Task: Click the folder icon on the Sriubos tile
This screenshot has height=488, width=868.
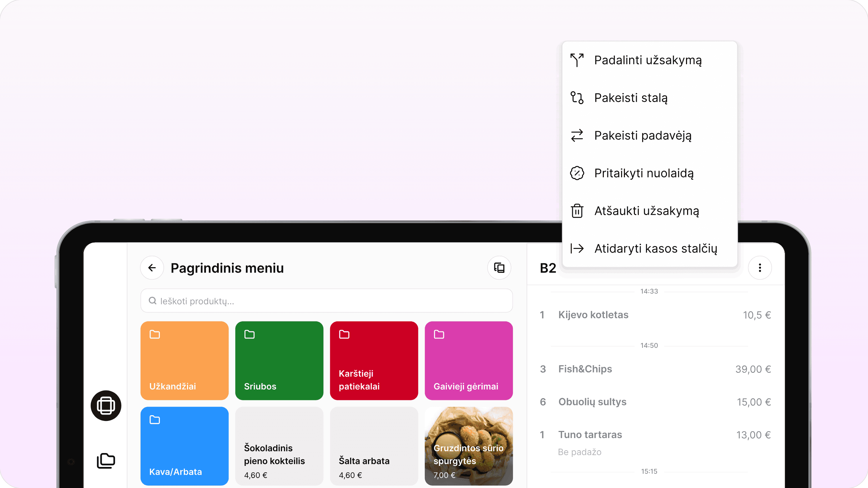Action: 249,334
